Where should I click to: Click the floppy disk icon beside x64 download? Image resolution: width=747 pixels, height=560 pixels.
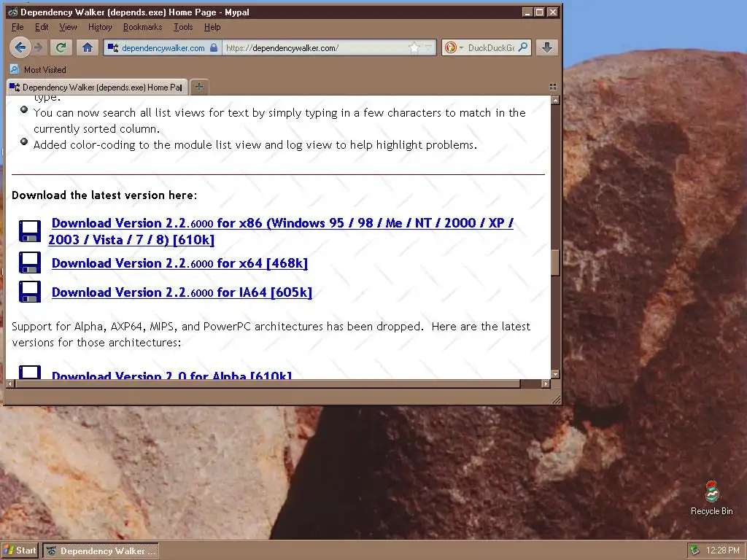(29, 262)
